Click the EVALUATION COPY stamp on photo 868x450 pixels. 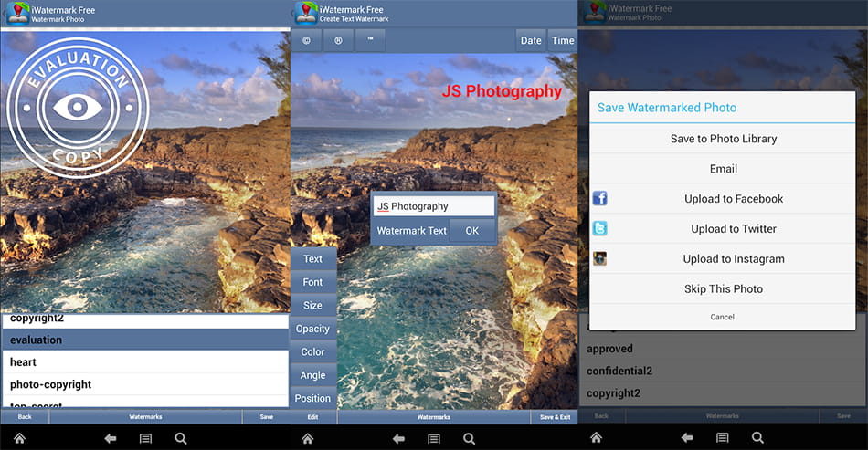click(78, 107)
